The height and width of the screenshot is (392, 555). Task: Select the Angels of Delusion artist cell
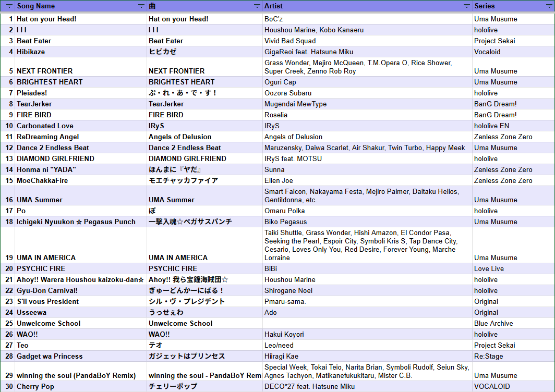(x=367, y=137)
